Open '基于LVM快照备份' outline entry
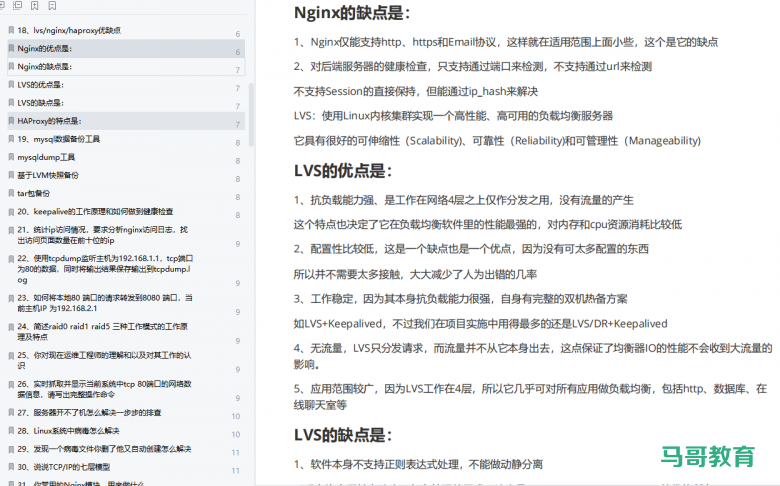Viewport: 780px width, 486px height. coord(48,175)
